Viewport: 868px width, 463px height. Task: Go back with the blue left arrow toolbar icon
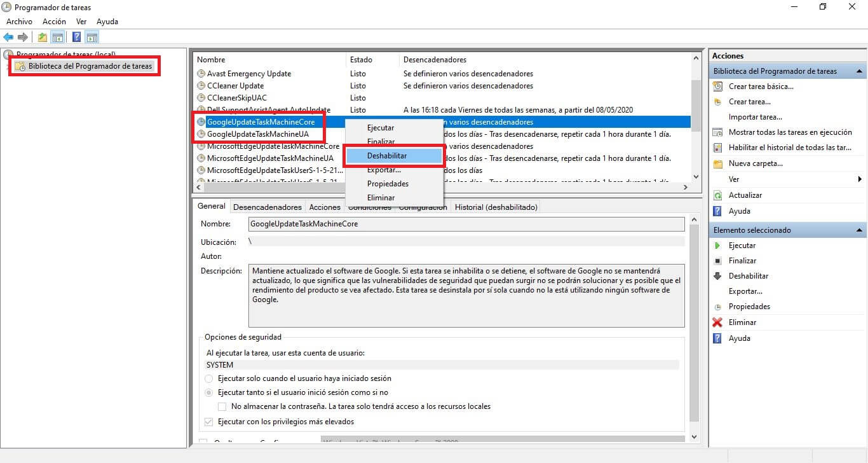coord(8,37)
